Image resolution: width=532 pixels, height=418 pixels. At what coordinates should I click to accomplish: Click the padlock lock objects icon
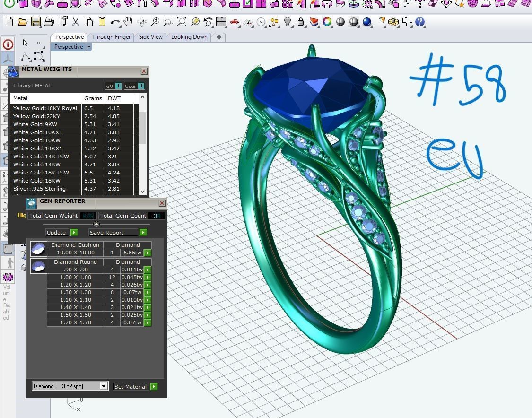tap(301, 22)
